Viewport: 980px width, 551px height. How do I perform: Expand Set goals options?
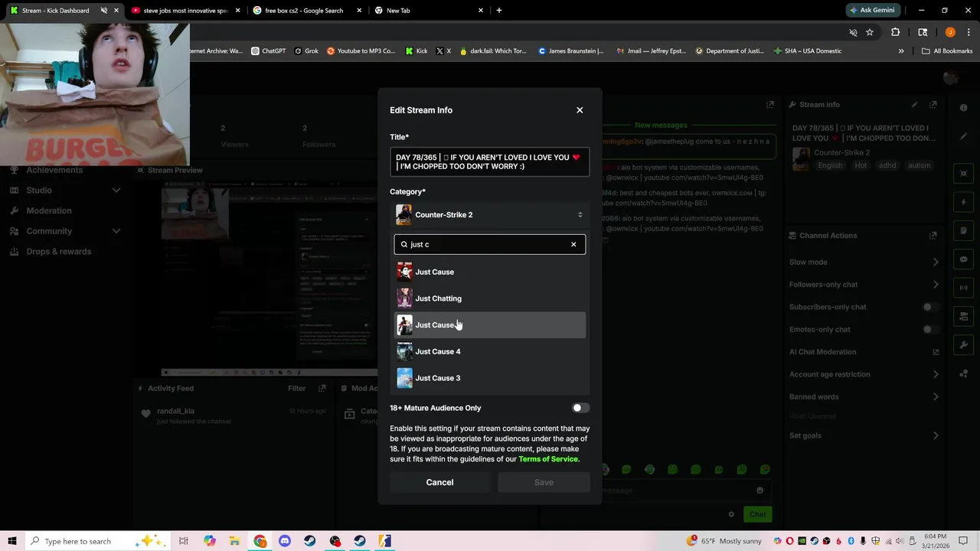(936, 435)
